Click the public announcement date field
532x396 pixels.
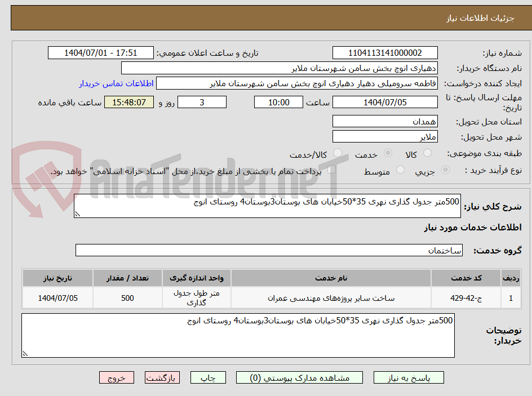[100, 52]
